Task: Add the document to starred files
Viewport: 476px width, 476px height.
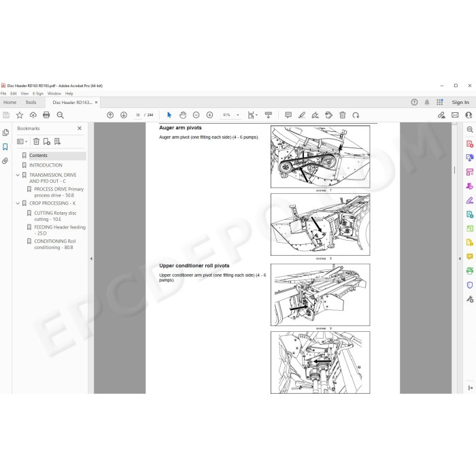Action: (20, 115)
